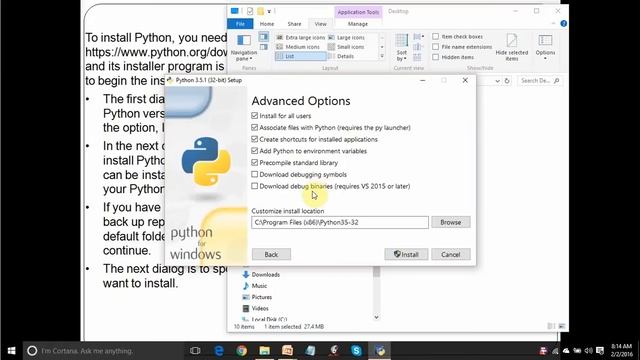
Task: Click the Browse button
Action: 451,222
